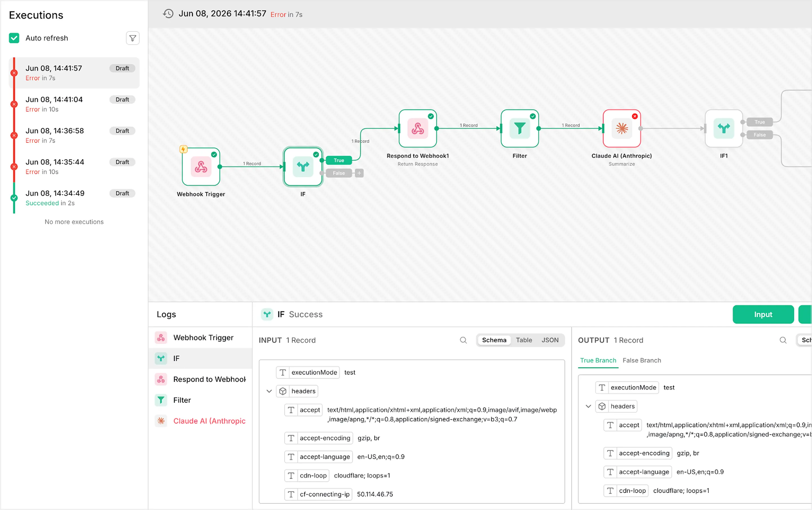Image resolution: width=812 pixels, height=510 pixels.
Task: Show the True Branch output tab
Action: click(x=598, y=360)
